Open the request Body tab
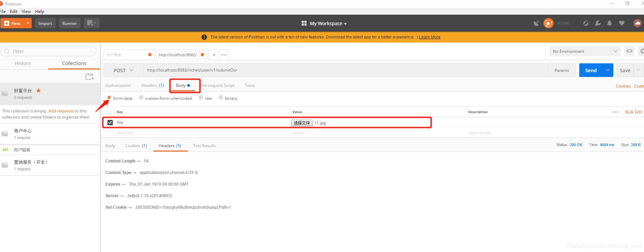The height and width of the screenshot is (252, 644). point(183,85)
